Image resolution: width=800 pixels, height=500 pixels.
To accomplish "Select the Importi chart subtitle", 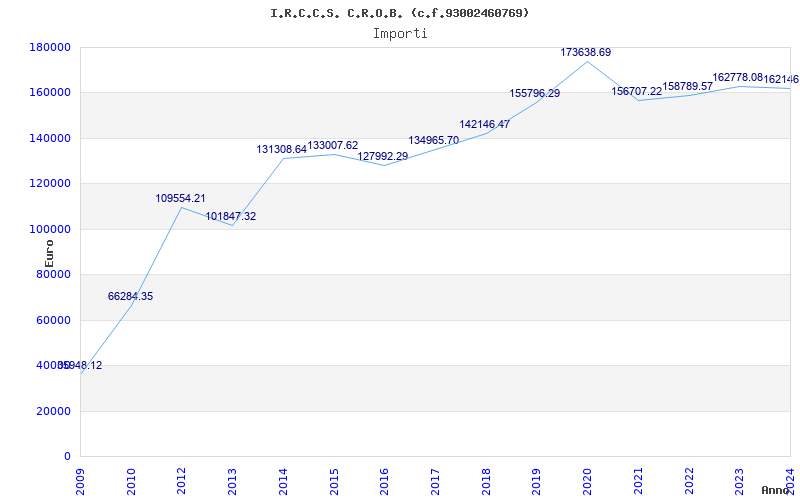I will (x=400, y=34).
